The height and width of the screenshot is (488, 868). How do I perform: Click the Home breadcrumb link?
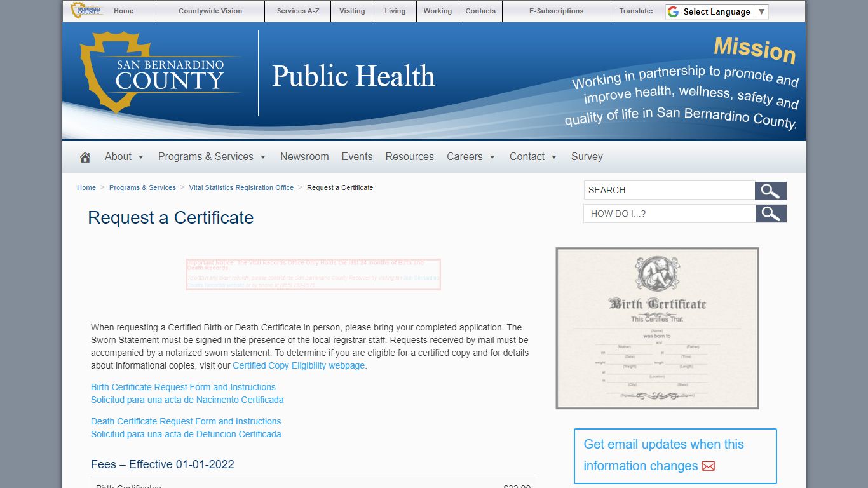86,187
